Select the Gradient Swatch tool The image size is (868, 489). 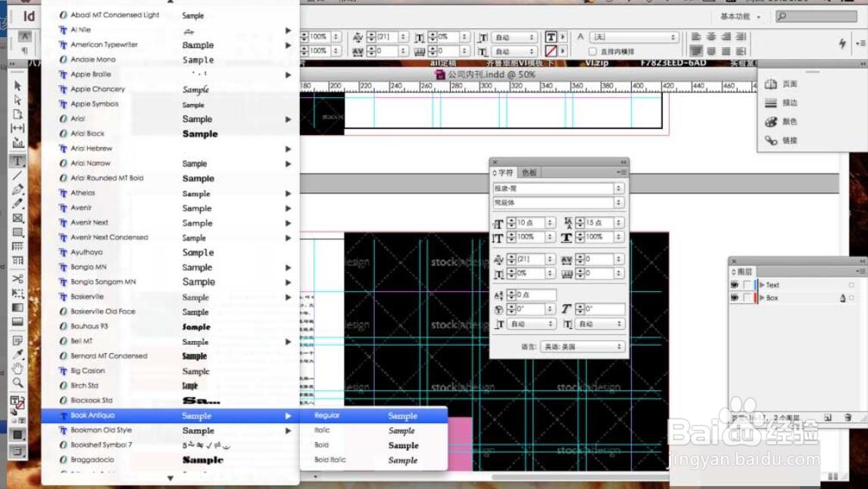17,307
